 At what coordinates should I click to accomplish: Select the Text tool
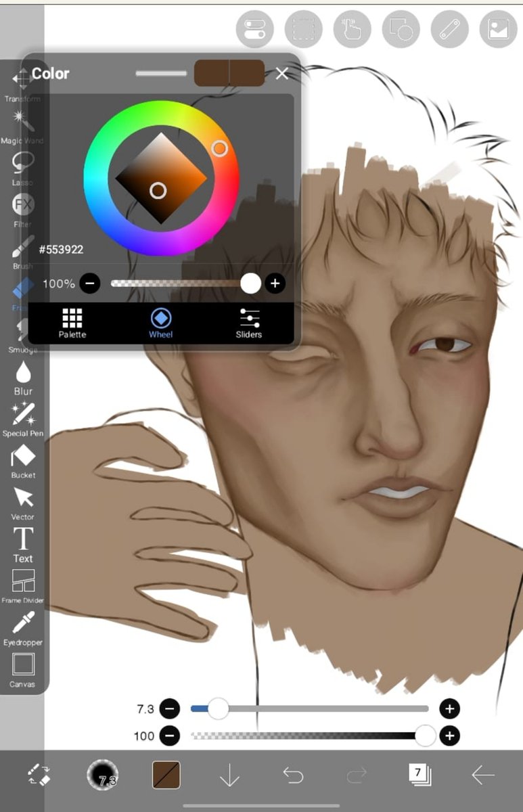coord(23,545)
